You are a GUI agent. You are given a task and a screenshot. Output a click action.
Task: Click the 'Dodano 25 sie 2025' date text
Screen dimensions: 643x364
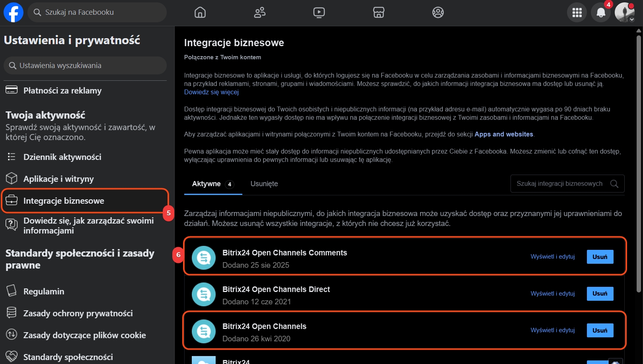tap(256, 265)
